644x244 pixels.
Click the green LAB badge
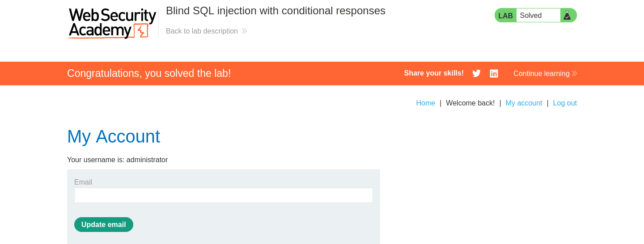505,15
